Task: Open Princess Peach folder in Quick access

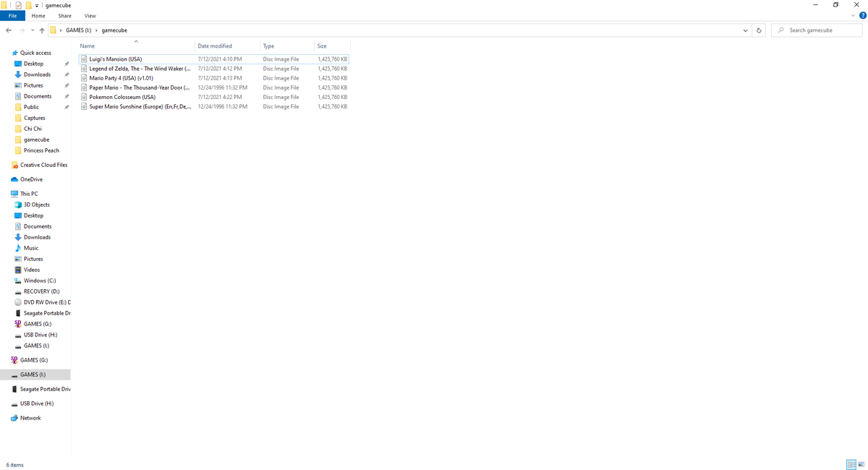Action: (41, 150)
